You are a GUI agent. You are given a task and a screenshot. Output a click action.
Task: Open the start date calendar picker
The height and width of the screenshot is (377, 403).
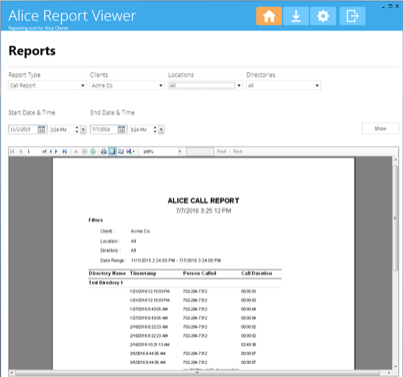pos(41,129)
